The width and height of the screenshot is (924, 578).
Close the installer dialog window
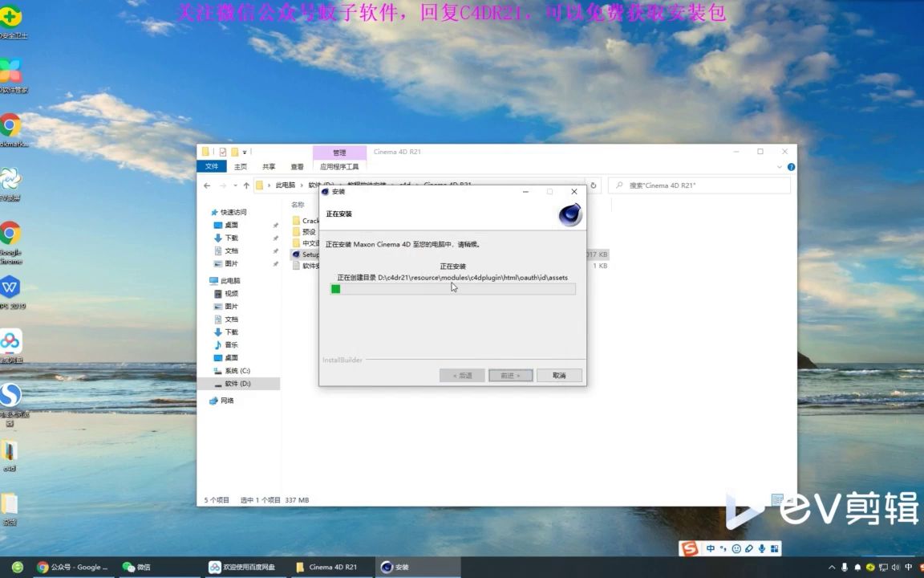point(574,192)
